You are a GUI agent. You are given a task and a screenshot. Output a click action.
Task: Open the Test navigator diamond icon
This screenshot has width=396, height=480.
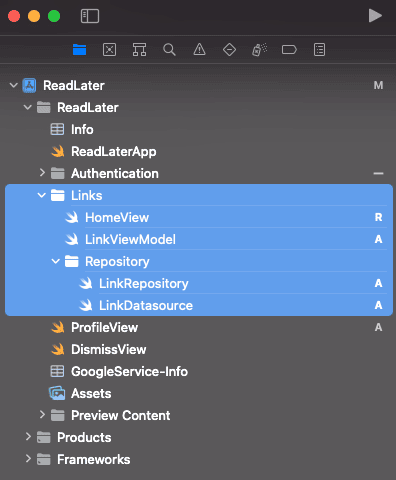[x=229, y=50]
